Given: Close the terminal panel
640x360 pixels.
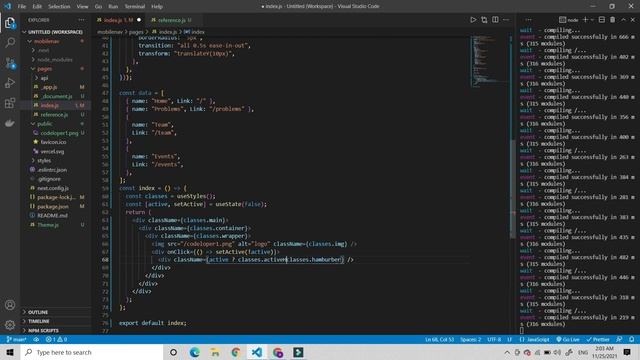Looking at the screenshot, I should point(633,20).
